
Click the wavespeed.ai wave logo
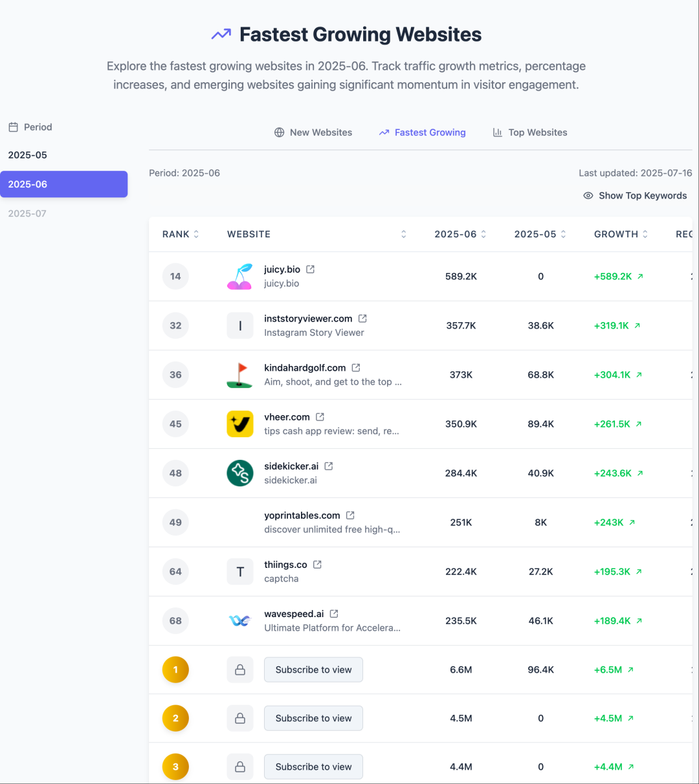(240, 620)
